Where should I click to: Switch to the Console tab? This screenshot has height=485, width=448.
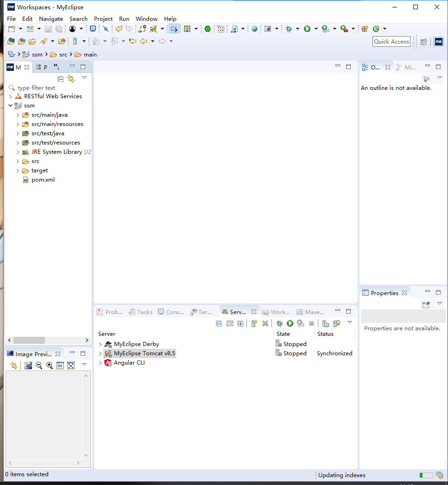point(171,312)
